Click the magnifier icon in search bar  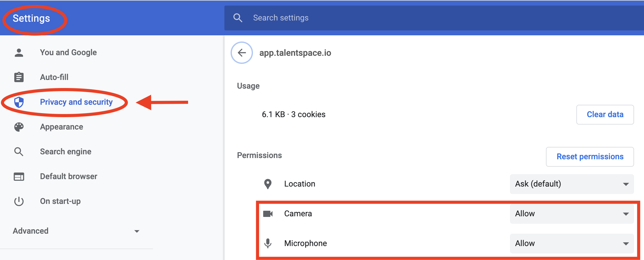[238, 18]
